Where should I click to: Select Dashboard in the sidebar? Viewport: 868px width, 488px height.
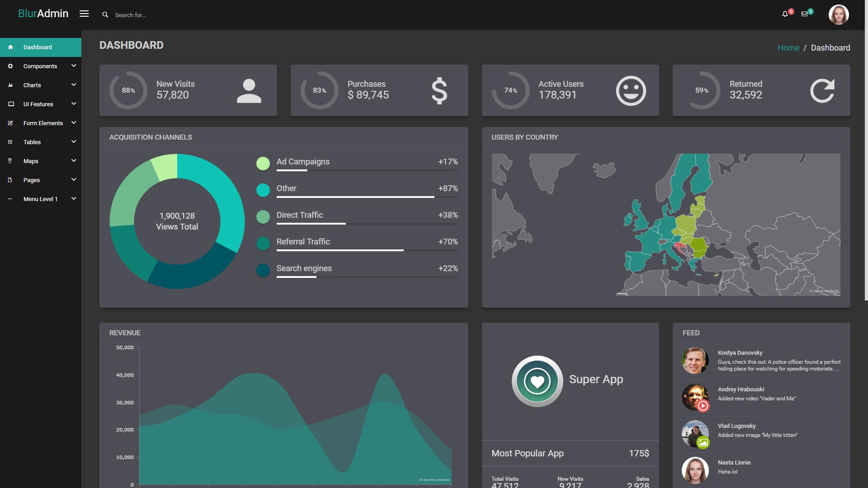38,47
